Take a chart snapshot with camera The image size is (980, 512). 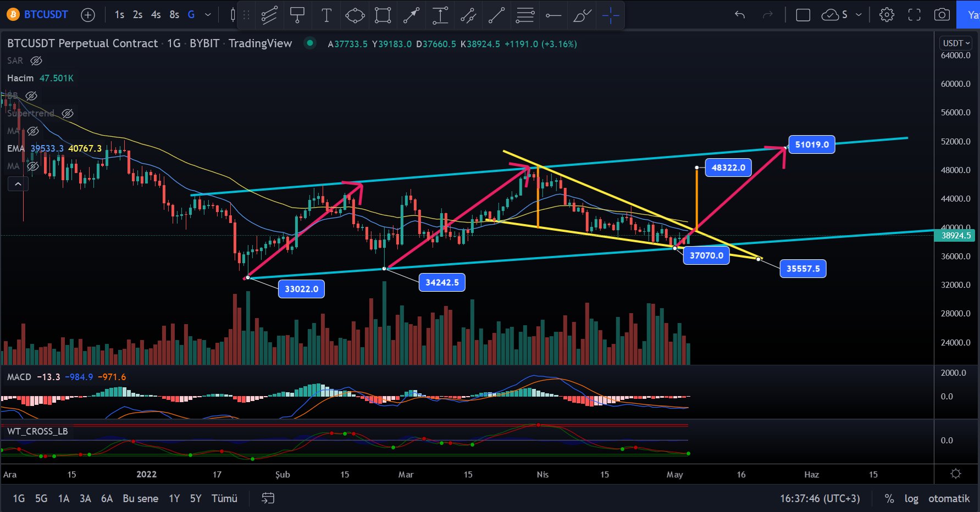[x=942, y=15]
